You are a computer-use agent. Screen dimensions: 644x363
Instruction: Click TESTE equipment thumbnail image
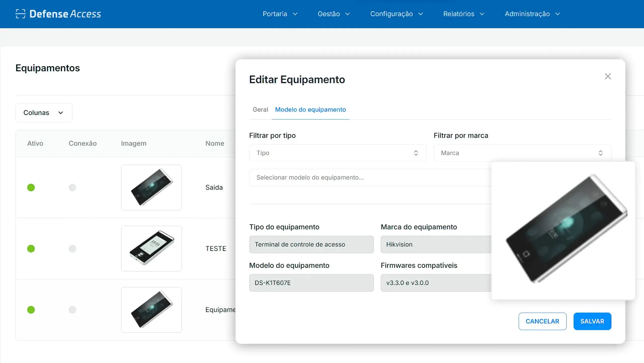pos(151,248)
